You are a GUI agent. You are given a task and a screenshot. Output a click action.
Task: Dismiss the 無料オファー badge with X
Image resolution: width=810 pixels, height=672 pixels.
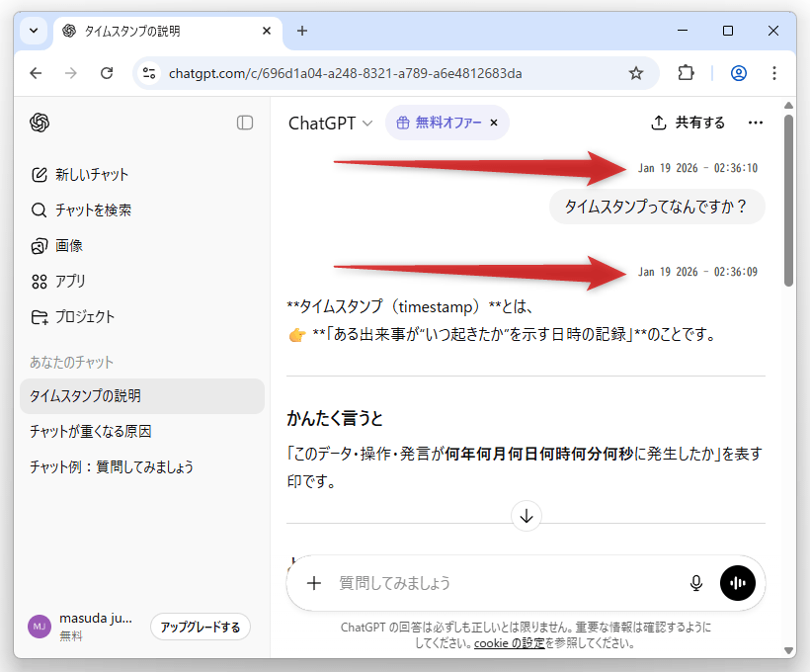tap(494, 124)
